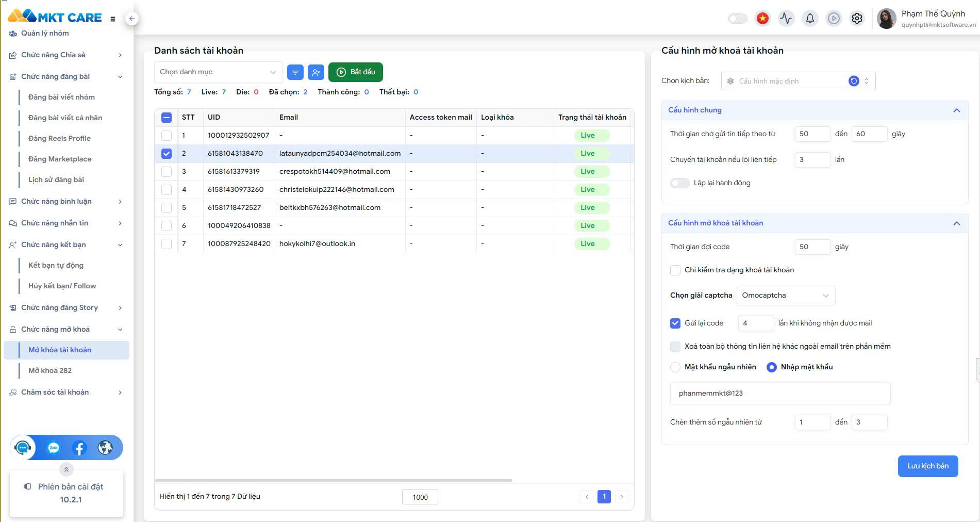This screenshot has width=980, height=522.
Task: Open support chat headset icon
Action: click(x=23, y=448)
